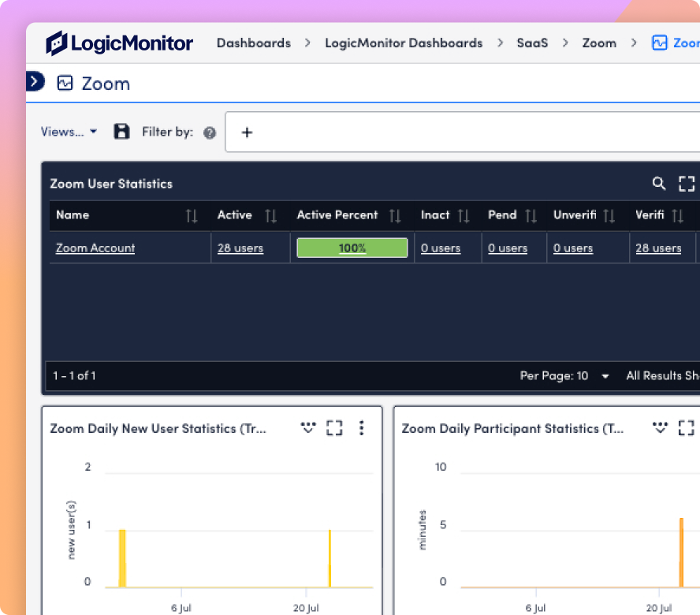
Task: Click the Zoom Daily New User Statistics title
Action: [x=158, y=428]
